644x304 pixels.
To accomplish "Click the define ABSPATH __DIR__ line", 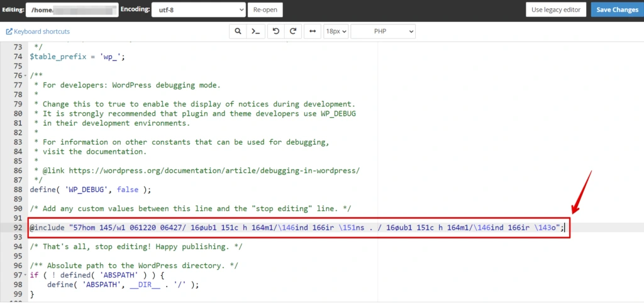I will point(123,284).
